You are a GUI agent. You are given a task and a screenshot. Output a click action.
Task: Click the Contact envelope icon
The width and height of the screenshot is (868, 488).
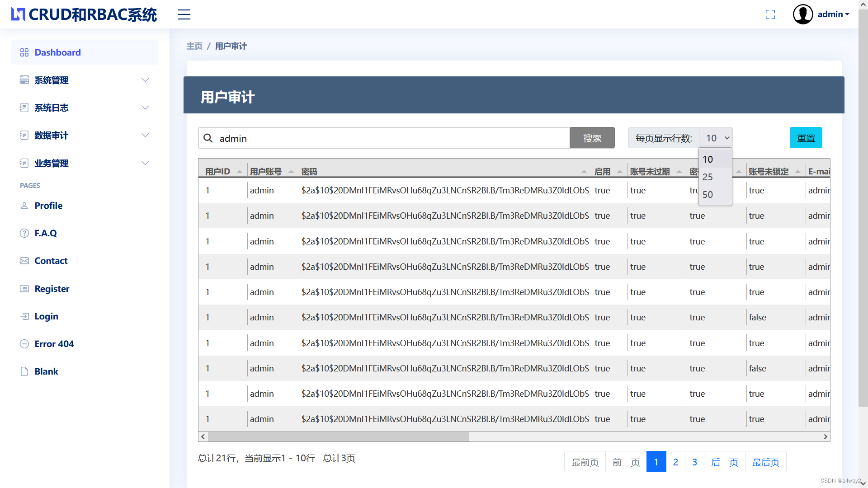pyautogui.click(x=24, y=261)
